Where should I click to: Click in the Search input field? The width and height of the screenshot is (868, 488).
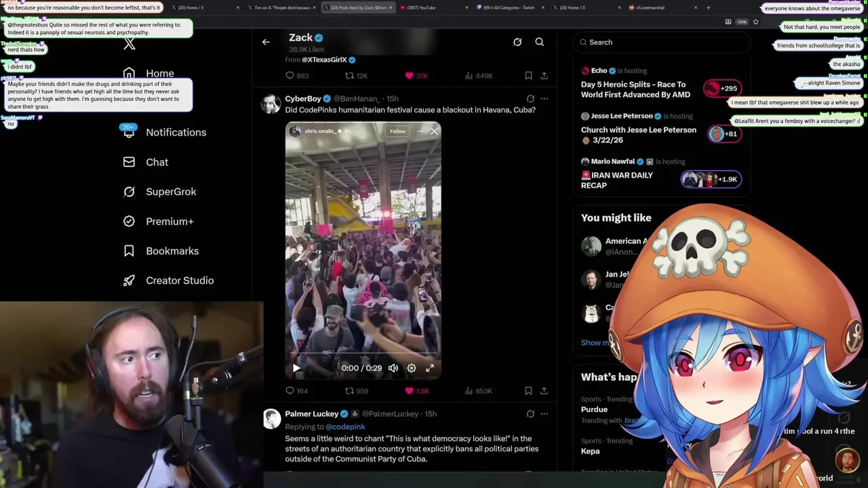pos(661,42)
